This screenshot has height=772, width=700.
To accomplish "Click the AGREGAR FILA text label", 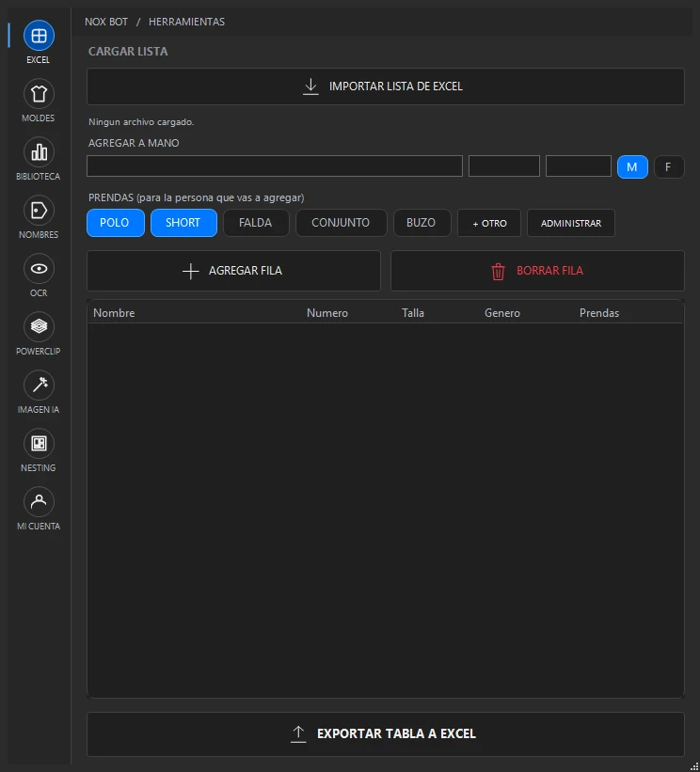I will (246, 271).
